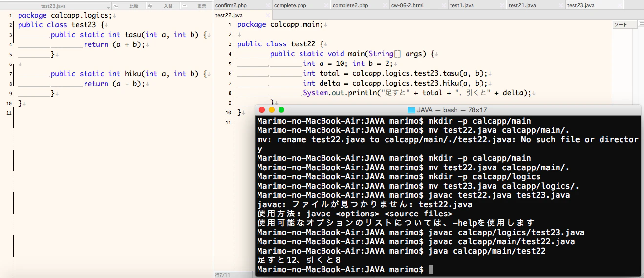Click the 'package calcapp.logics;' line
The width and height of the screenshot is (644, 278).
pos(65,15)
